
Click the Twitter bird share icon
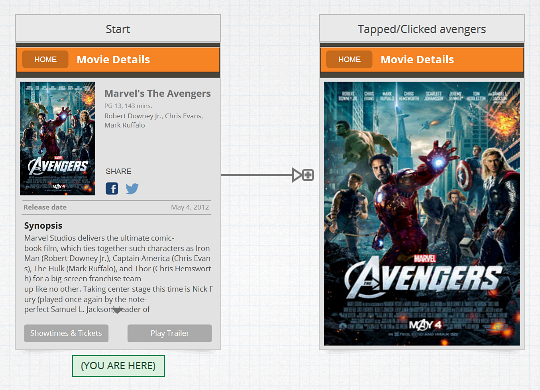click(x=132, y=188)
